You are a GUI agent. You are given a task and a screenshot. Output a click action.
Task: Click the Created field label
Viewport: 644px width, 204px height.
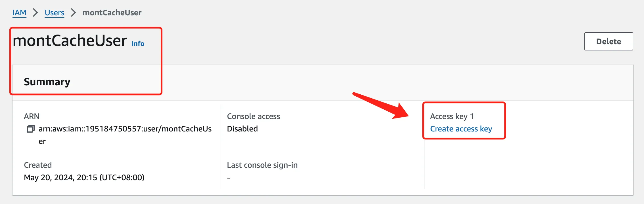(38, 165)
